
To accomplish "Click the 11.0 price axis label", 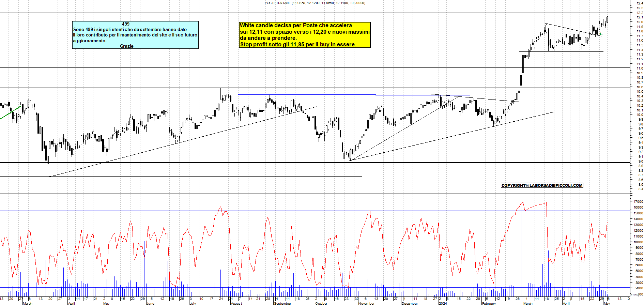I will (x=640, y=68).
